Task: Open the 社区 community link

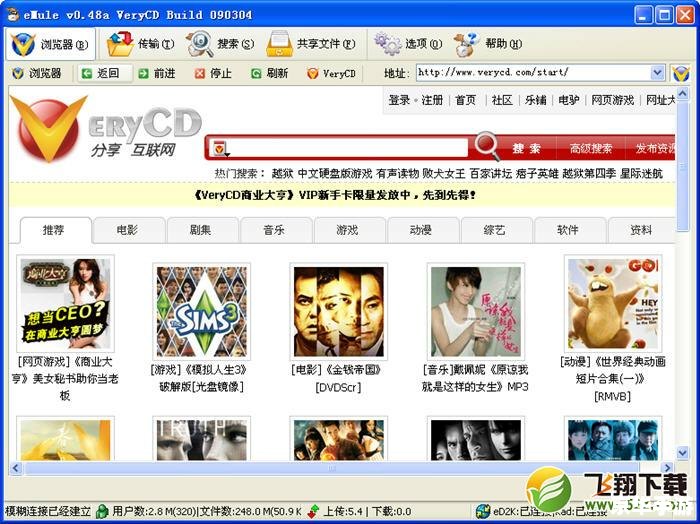Action: pyautogui.click(x=502, y=100)
